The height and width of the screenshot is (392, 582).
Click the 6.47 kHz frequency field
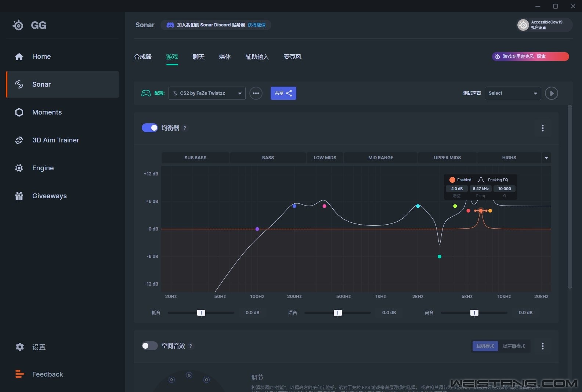(x=481, y=189)
